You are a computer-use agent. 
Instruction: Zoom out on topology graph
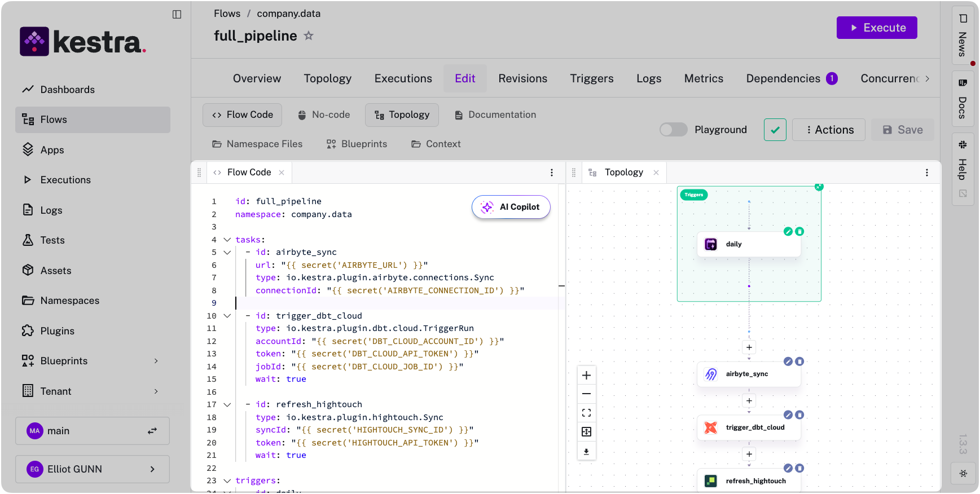pos(587,394)
